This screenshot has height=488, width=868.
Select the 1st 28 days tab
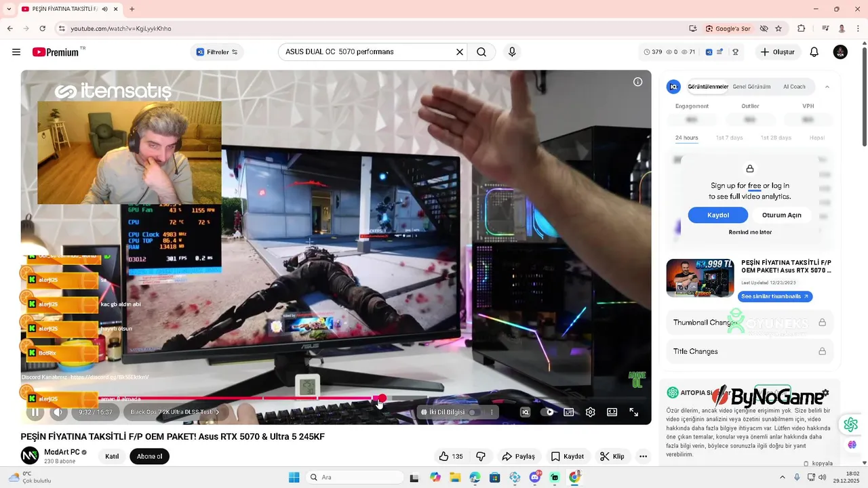click(776, 138)
